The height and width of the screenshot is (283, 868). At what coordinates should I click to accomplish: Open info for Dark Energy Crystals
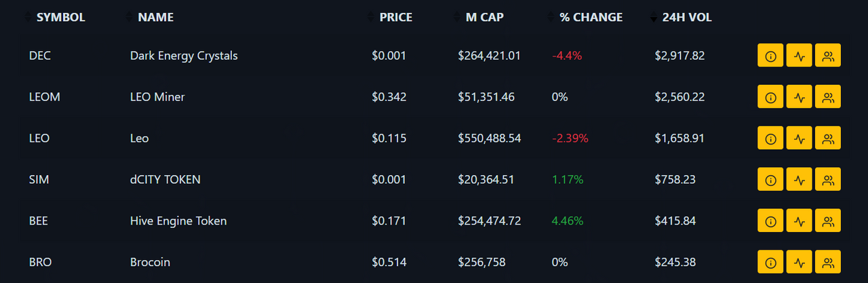coord(770,56)
